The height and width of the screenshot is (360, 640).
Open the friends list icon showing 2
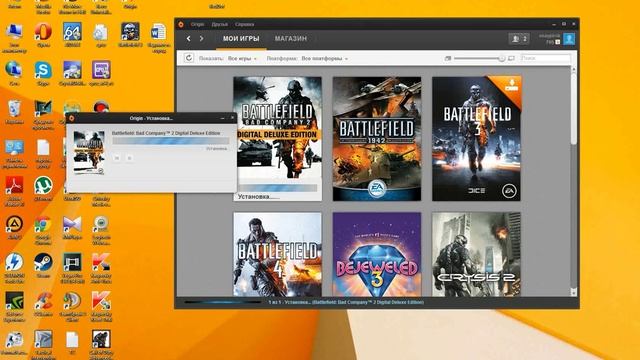(x=519, y=39)
